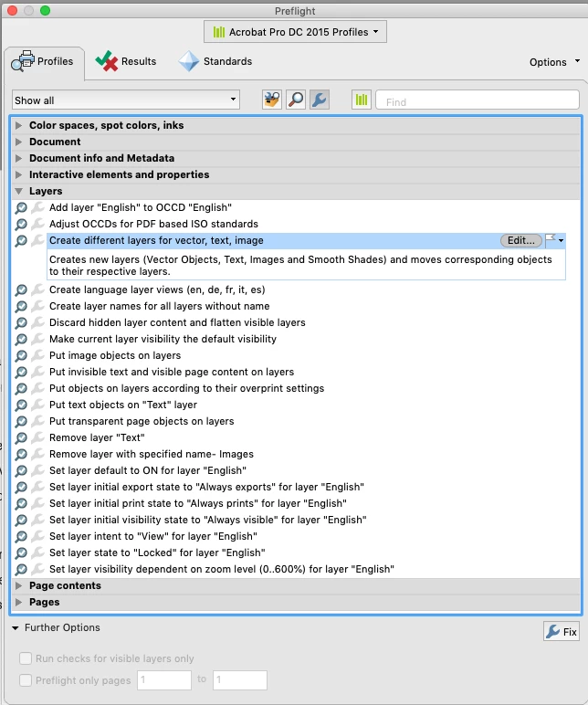The height and width of the screenshot is (705, 588).
Task: Click wrench icon for Adjust OCCDs for PDF based ISO
Action: (x=38, y=224)
